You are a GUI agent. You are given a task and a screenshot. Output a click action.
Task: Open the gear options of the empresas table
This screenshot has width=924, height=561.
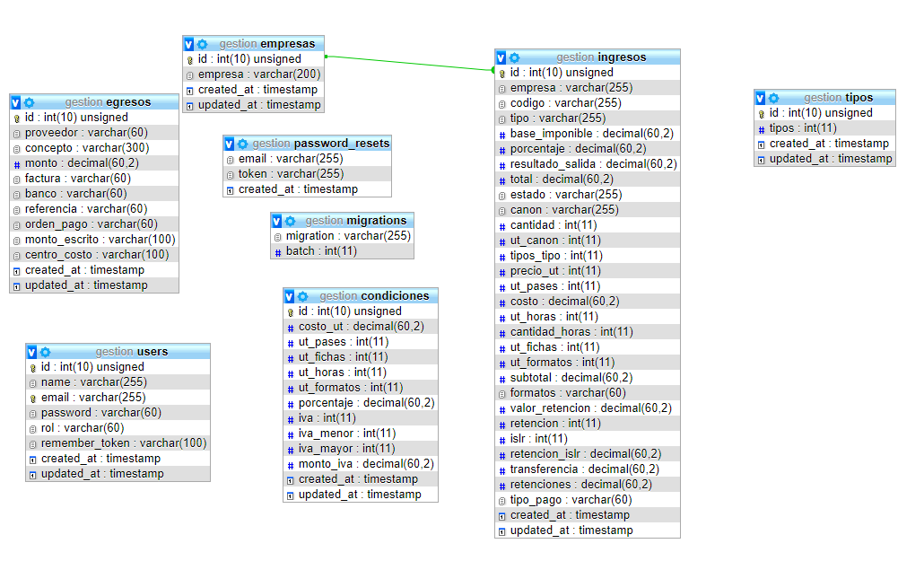click(x=203, y=44)
